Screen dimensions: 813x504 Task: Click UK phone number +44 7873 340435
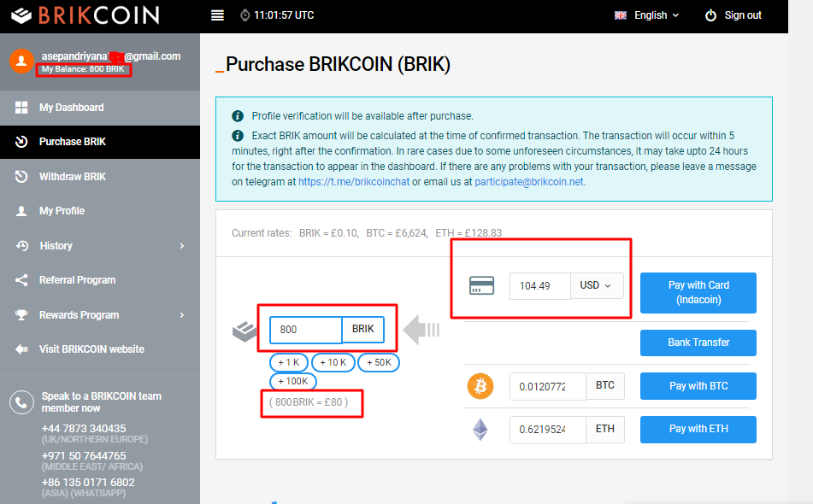[84, 429]
